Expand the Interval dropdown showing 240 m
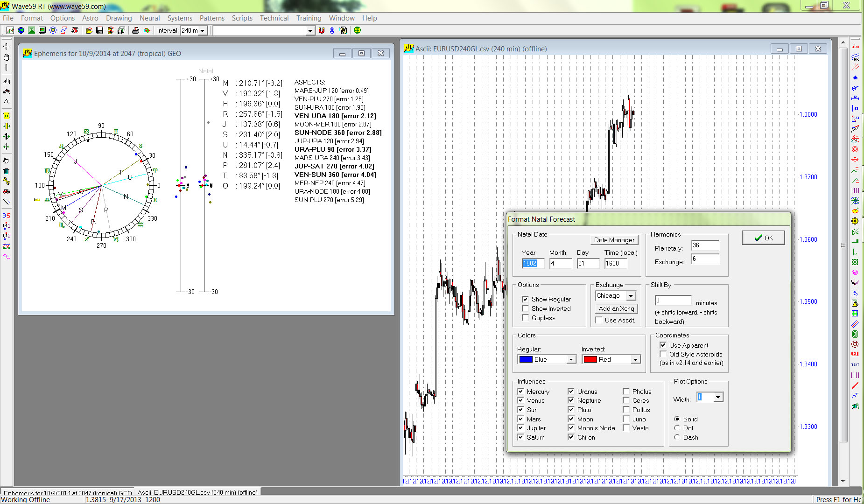Screen dimensions: 864x504 point(203,31)
